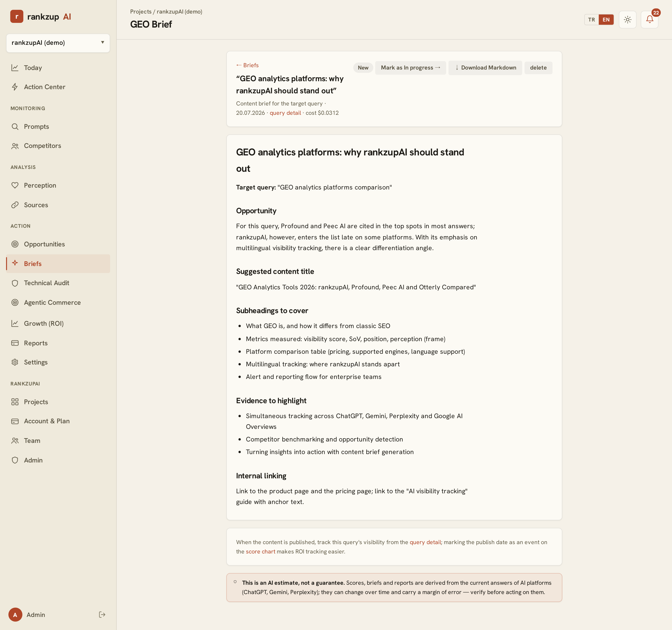Click the Agentic Commerce target icon
The image size is (672, 630).
coord(15,302)
